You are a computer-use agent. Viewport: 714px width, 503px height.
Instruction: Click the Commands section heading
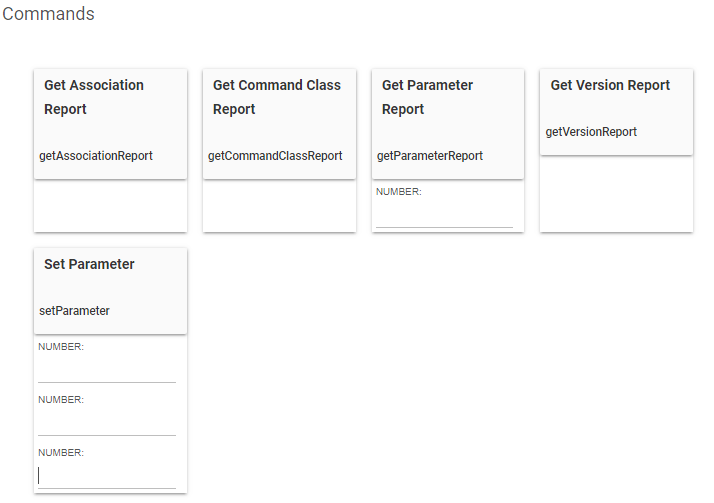pos(49,14)
